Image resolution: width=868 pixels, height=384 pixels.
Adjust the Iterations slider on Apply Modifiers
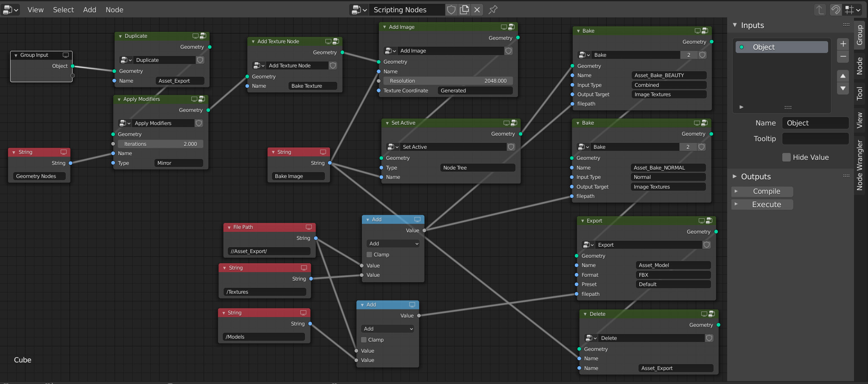tap(160, 144)
